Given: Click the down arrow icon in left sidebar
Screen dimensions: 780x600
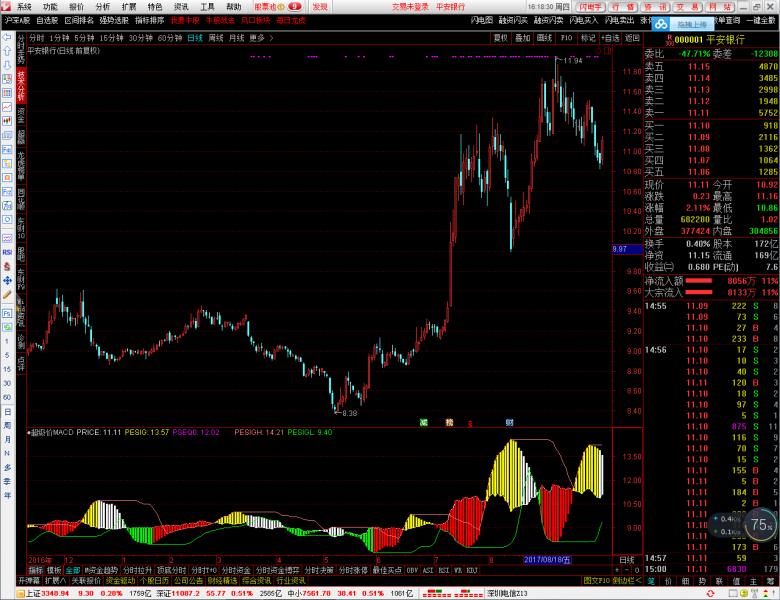Looking at the screenshot, I should [x=7, y=65].
